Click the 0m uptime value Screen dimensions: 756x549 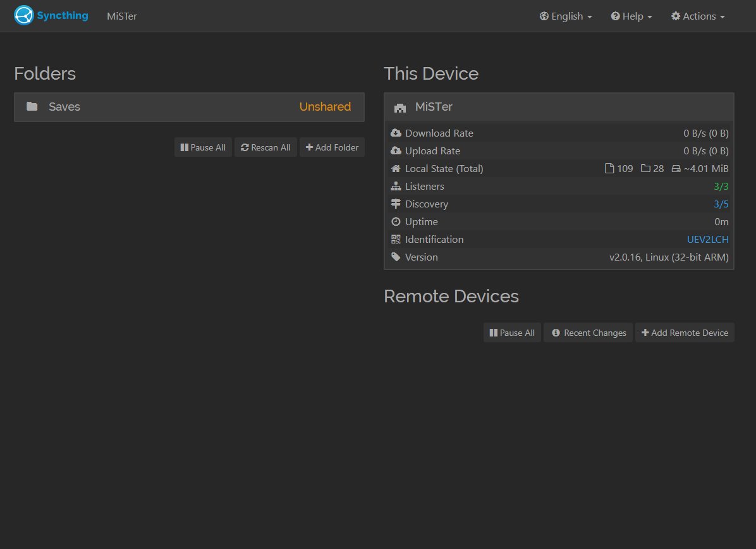coord(721,221)
